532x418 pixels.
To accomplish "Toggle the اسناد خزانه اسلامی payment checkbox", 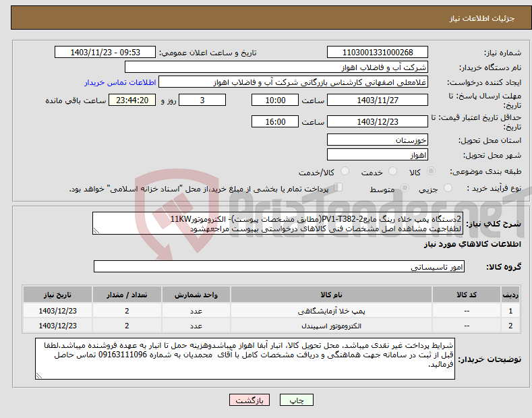I will pyautogui.click(x=338, y=187).
